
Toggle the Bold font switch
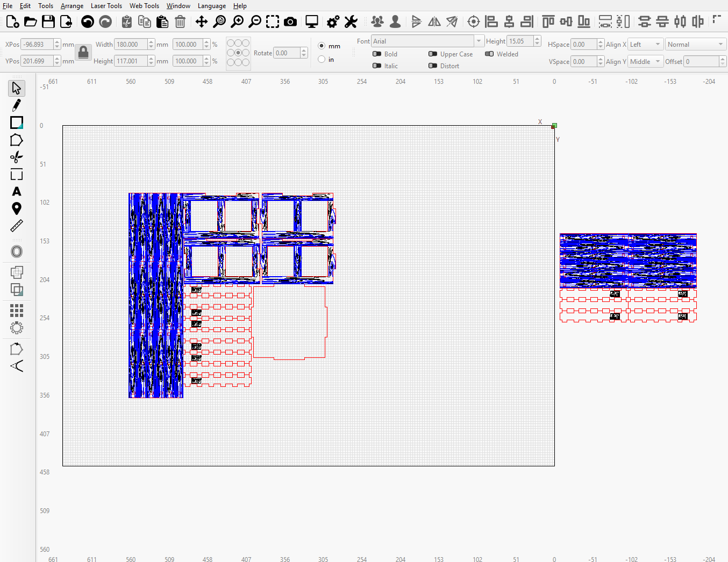click(x=377, y=54)
